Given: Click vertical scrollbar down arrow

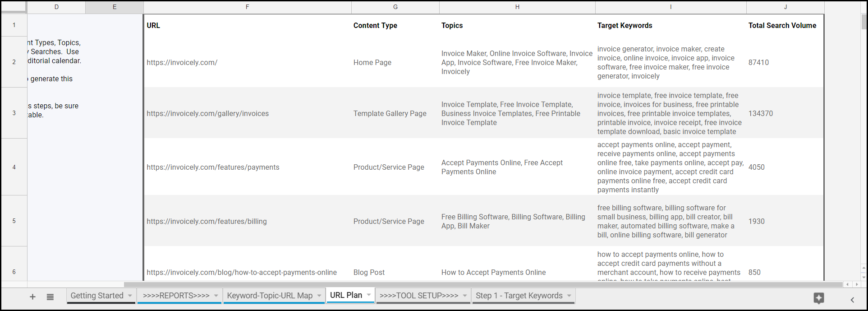Looking at the screenshot, I should tap(864, 277).
